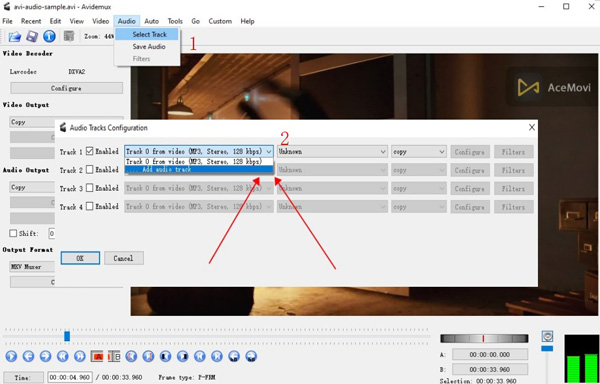The image size is (600, 384).
Task: Click the Save Video floppy icon
Action: [32, 36]
